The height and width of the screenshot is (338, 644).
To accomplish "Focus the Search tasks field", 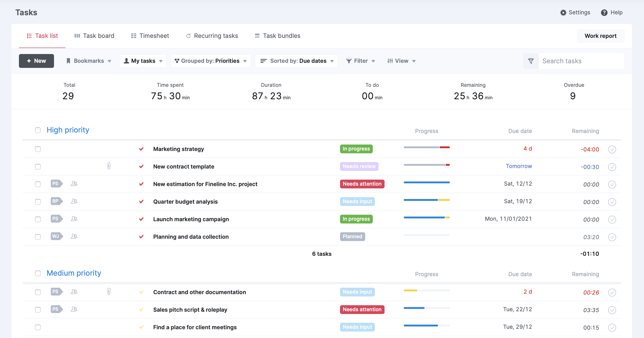I will 581,61.
